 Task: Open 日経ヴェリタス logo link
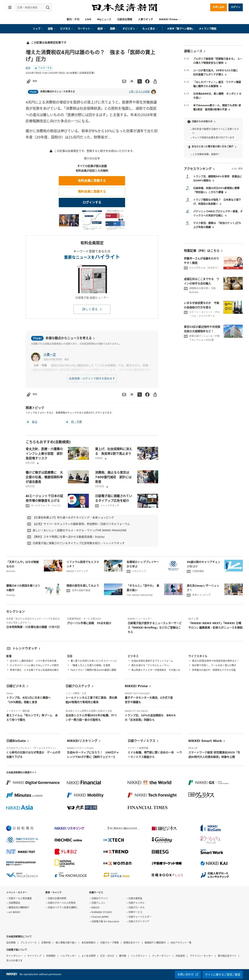pyautogui.click(x=201, y=795)
